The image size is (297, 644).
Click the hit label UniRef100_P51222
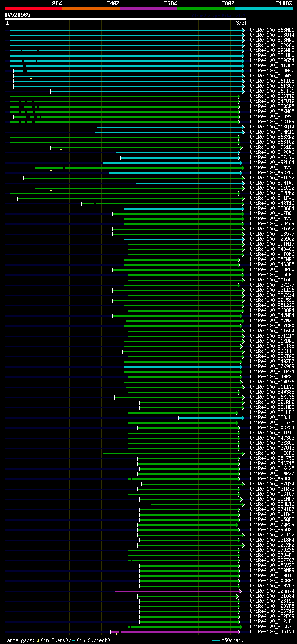click(272, 306)
